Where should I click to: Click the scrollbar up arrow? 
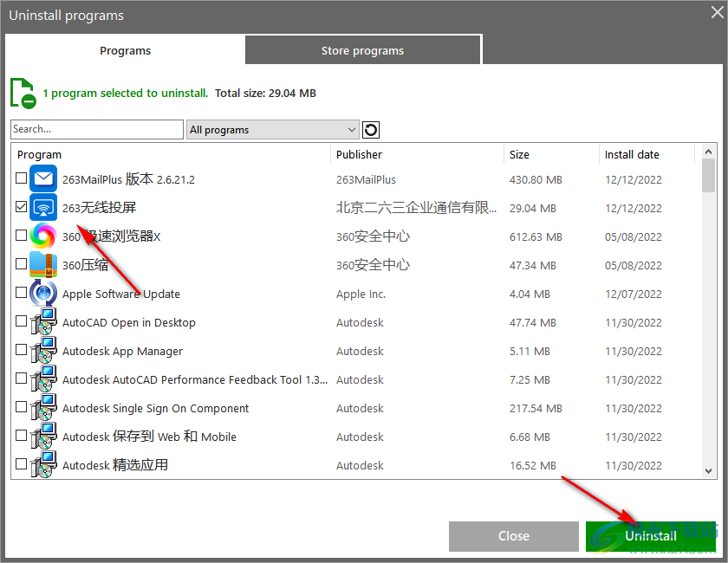[x=708, y=152]
